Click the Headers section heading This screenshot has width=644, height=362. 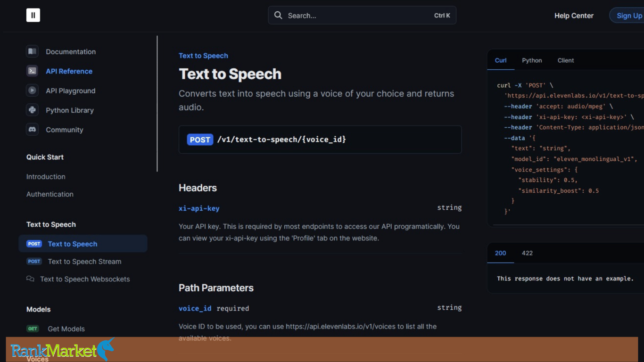(198, 188)
